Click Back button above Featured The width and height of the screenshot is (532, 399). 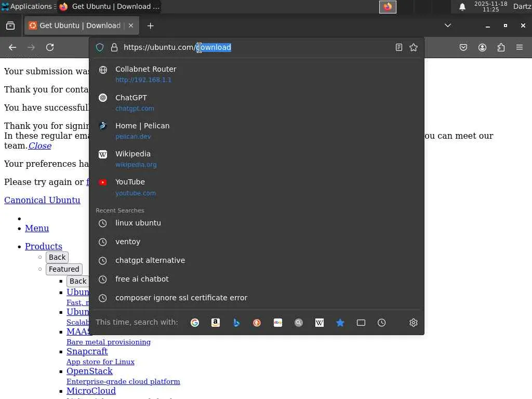coord(57,257)
